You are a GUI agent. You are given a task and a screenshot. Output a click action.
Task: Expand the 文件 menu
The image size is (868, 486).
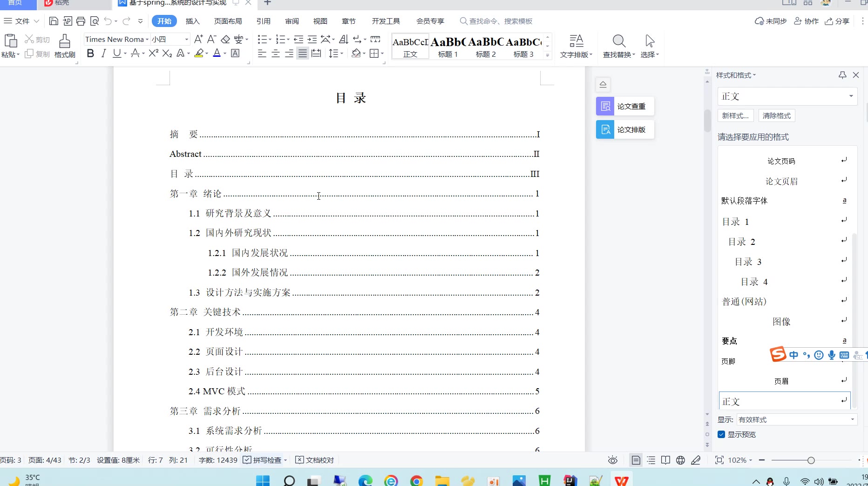(21, 21)
